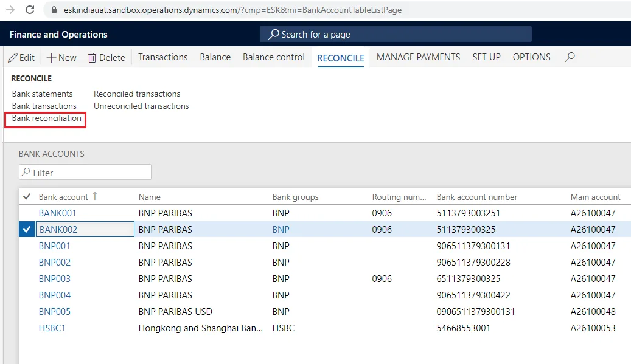Screen dimensions: 631x364
Task: Click the HSBC bank group cell
Action: (x=284, y=328)
